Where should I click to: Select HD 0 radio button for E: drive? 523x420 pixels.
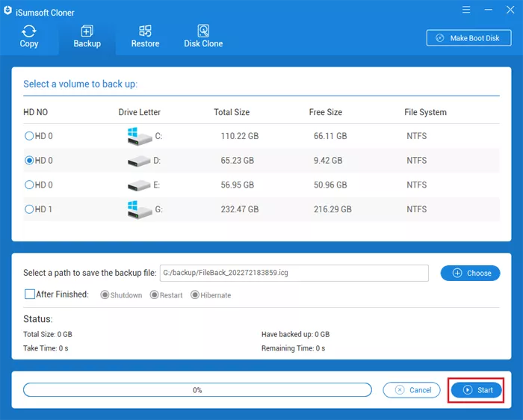click(x=30, y=185)
